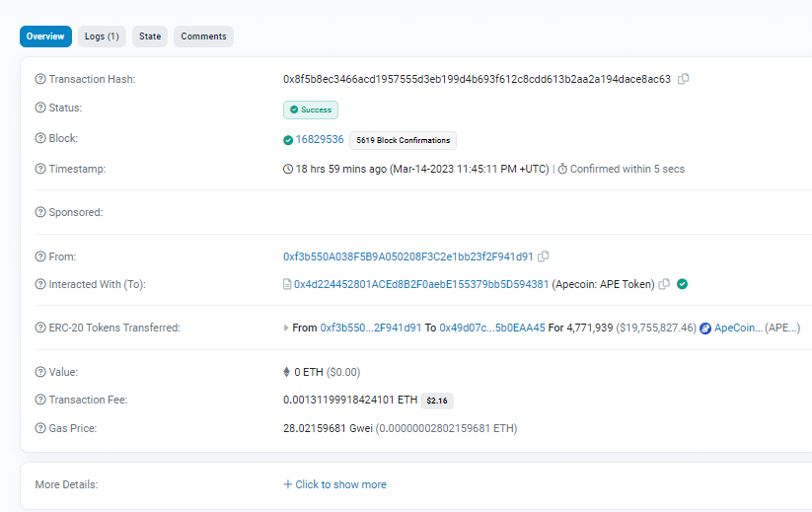Open From help question icon

40,256
